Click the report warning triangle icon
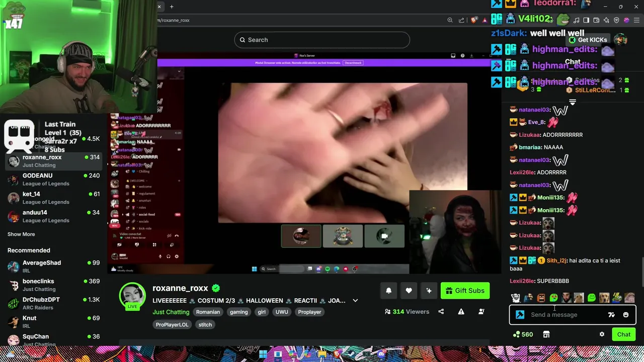This screenshot has height=362, width=644. coord(461,312)
